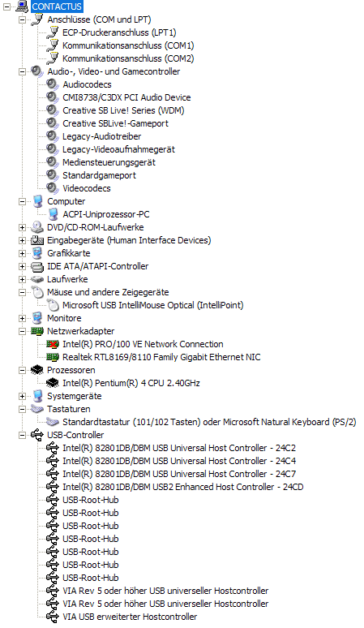
Task: Click the ECP-Druckeranschluss LPT1 port icon
Action: tap(53, 32)
